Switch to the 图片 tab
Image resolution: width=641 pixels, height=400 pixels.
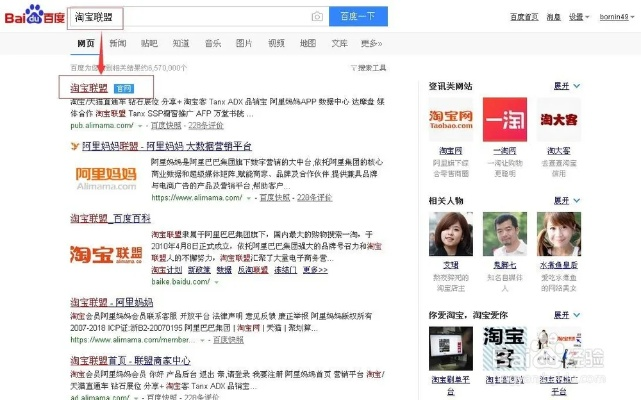coord(244,43)
